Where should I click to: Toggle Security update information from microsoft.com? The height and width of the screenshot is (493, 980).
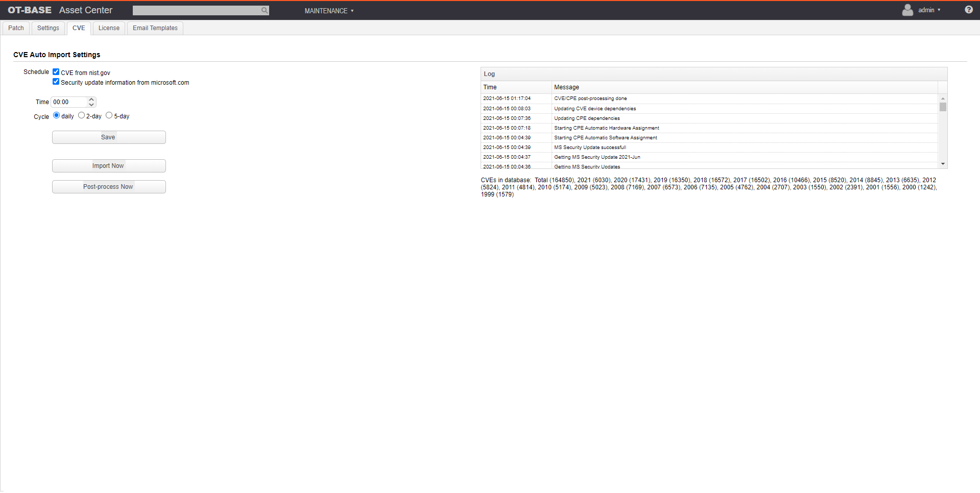pyautogui.click(x=56, y=82)
